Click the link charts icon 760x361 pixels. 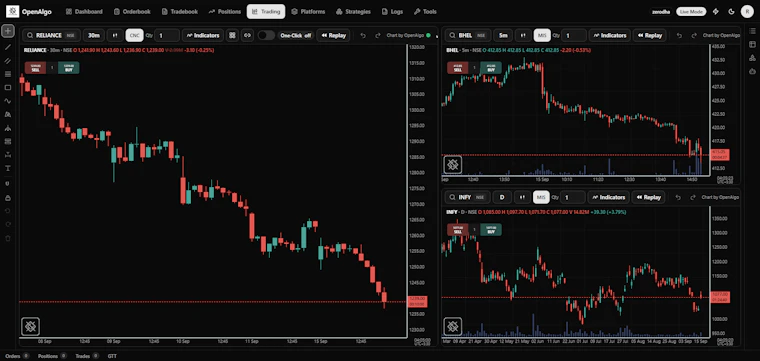248,35
